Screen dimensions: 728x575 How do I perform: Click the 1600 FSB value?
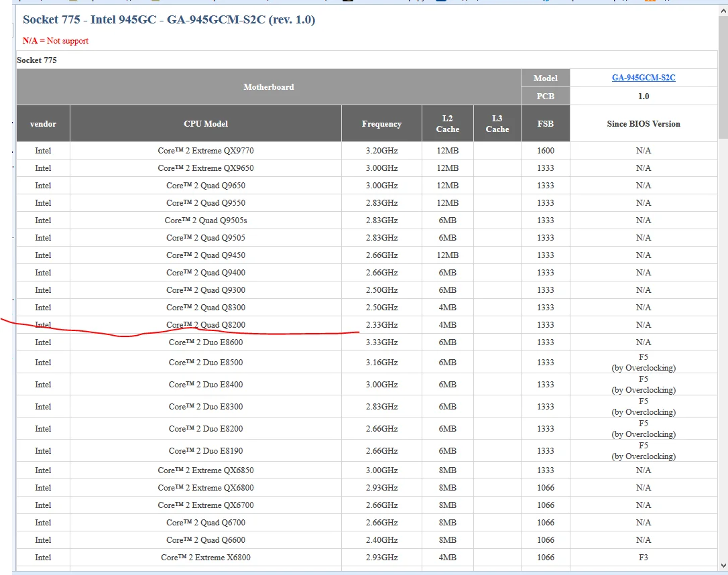click(x=545, y=151)
